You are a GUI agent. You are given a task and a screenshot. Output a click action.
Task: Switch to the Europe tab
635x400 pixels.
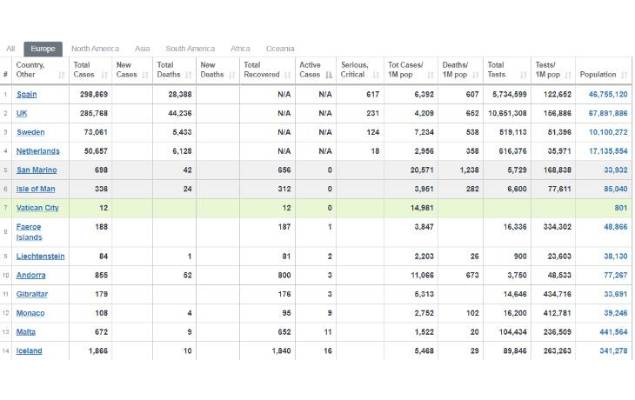[43, 48]
